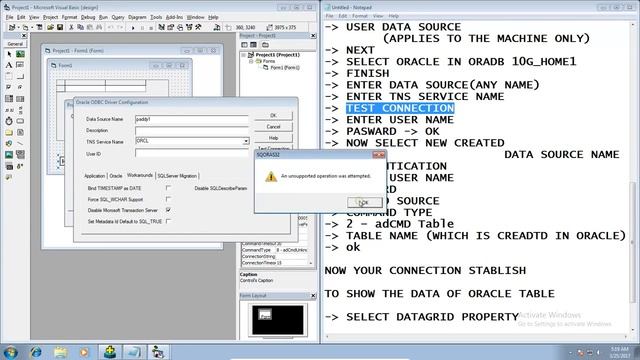Click Help button in ODBC dialog
This screenshot has height=360, width=640.
coord(273,138)
